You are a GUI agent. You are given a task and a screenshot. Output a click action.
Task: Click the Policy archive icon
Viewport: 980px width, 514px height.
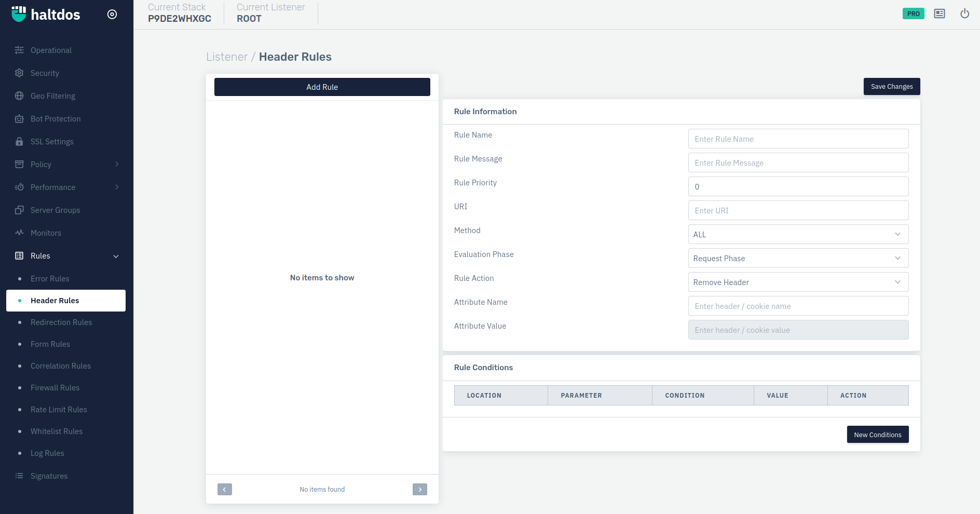click(x=19, y=165)
